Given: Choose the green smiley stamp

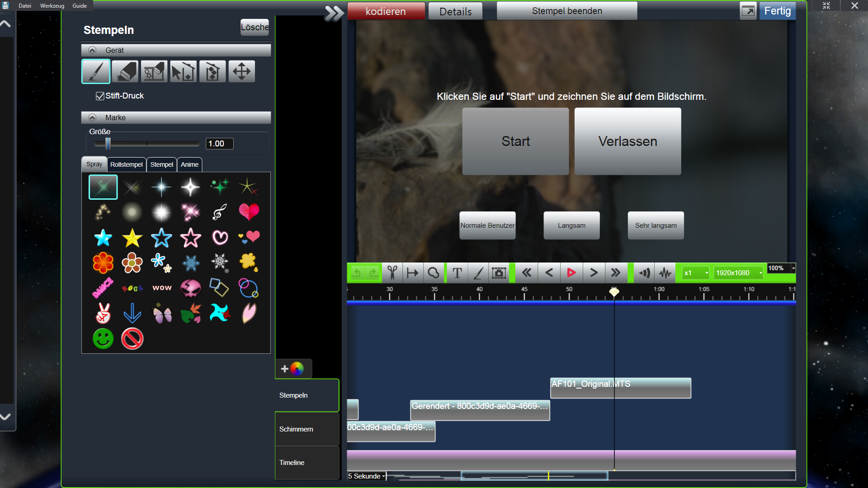Looking at the screenshot, I should (103, 338).
